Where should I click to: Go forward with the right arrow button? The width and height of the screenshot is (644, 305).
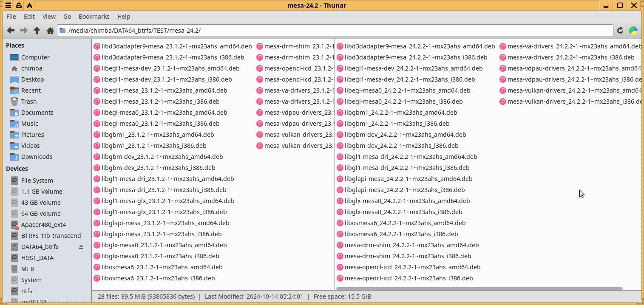(24, 31)
